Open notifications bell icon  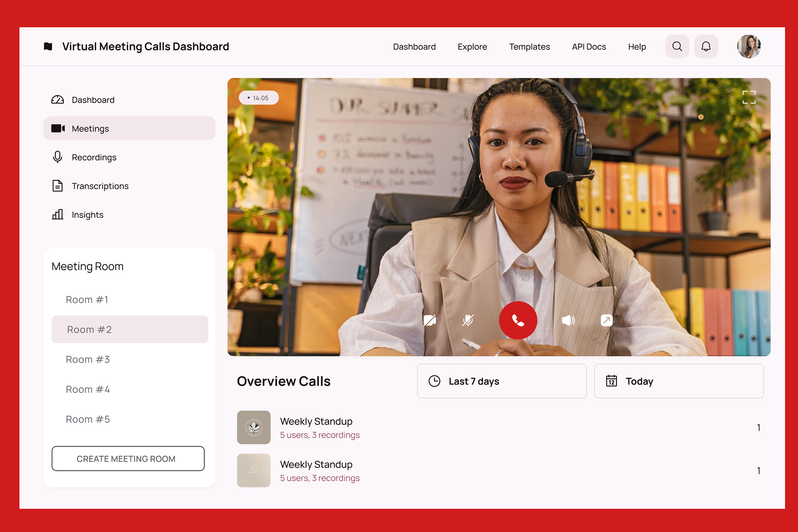click(706, 46)
